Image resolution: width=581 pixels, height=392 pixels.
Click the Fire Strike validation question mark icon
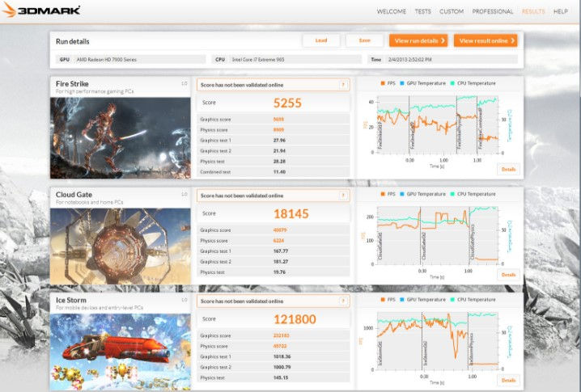point(343,85)
